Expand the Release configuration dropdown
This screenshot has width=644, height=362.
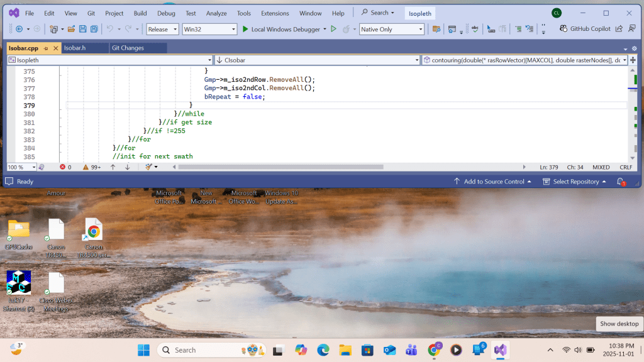click(174, 29)
